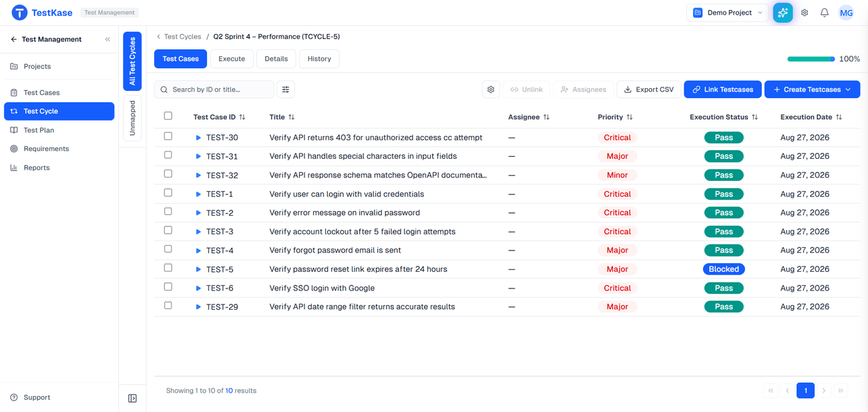Check the TEST-29 row checkbox

point(168,305)
